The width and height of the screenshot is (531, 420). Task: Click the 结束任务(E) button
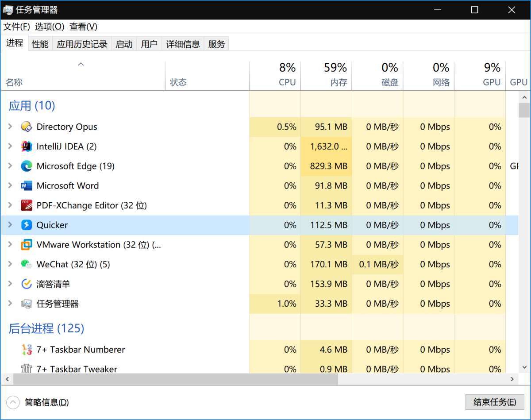(x=495, y=402)
